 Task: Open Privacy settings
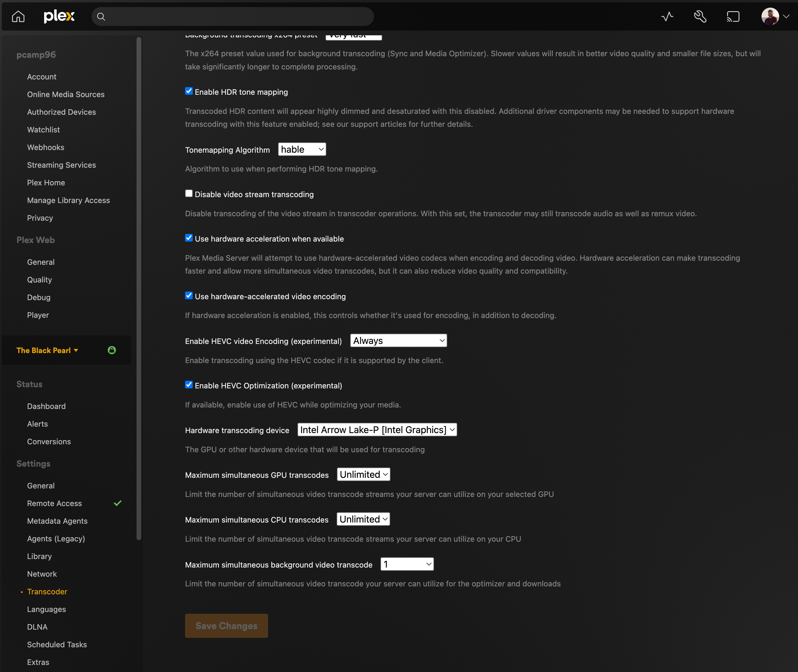coord(40,218)
